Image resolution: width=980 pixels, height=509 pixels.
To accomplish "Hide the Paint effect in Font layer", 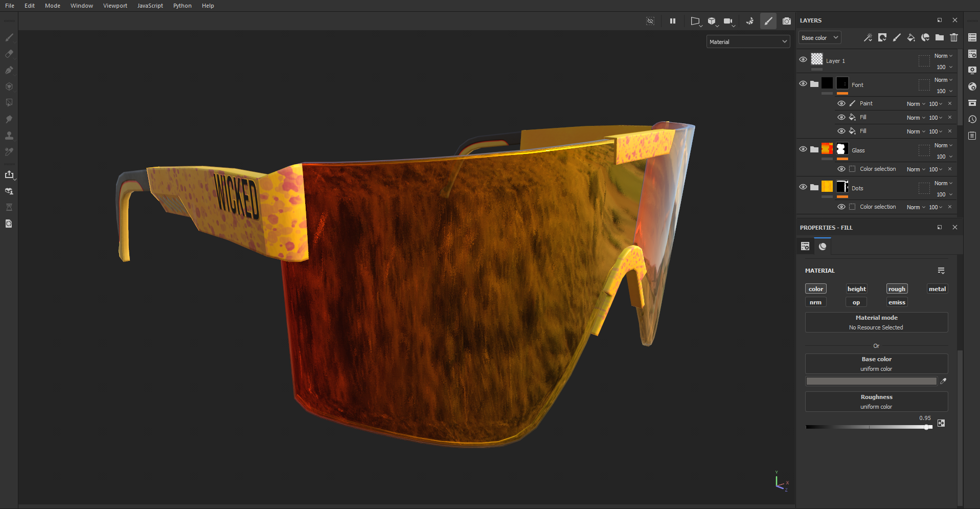I will [841, 103].
